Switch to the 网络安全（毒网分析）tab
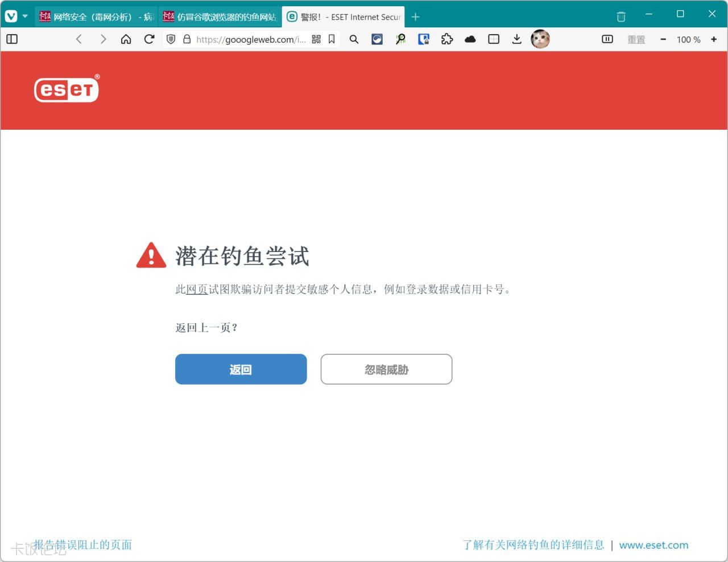 coord(97,17)
